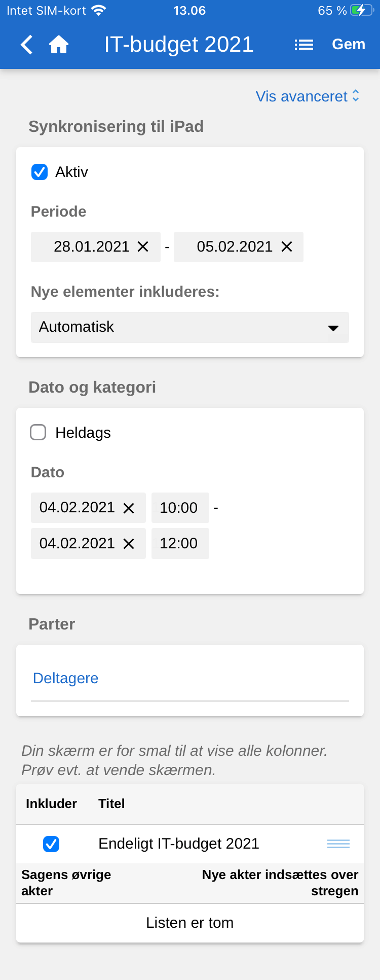This screenshot has height=980, width=380.
Task: Open the Automatisk dropdown
Action: point(189,327)
